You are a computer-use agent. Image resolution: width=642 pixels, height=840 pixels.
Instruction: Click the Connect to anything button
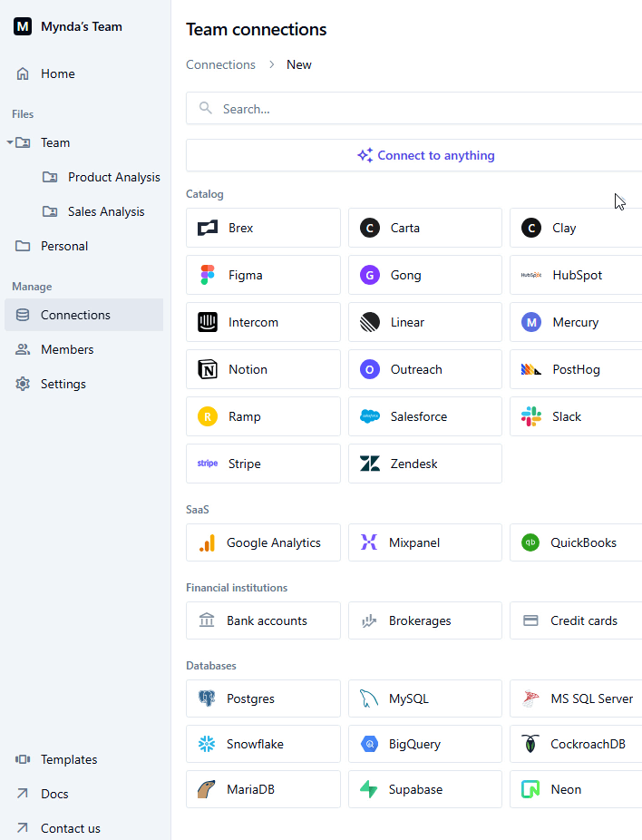tap(413, 155)
